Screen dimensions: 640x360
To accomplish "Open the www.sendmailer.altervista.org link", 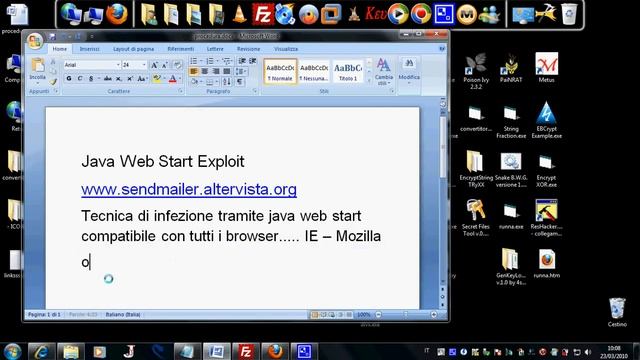I will [189, 189].
